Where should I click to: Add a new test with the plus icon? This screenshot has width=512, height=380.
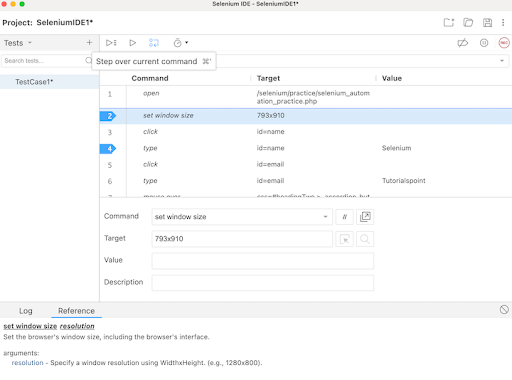[x=89, y=43]
